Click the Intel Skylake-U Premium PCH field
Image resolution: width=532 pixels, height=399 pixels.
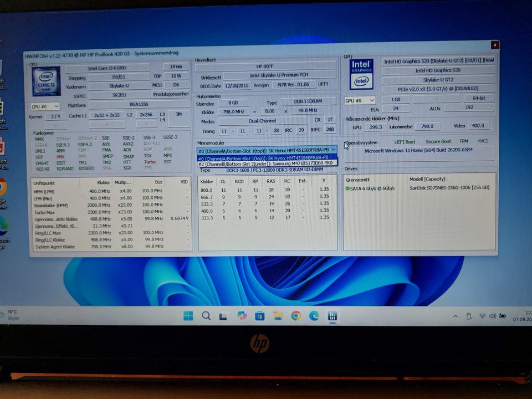tap(279, 75)
